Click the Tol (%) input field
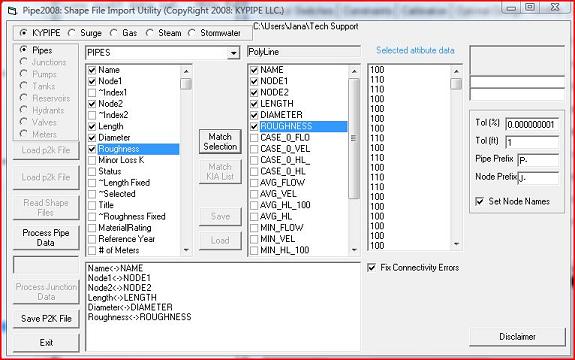 coord(532,125)
